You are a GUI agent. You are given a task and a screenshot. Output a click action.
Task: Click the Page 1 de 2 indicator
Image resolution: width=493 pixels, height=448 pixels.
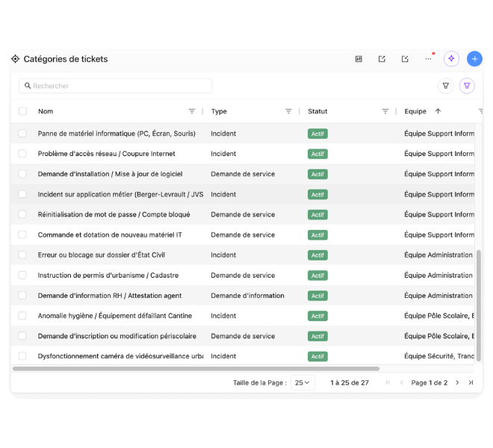(x=430, y=382)
